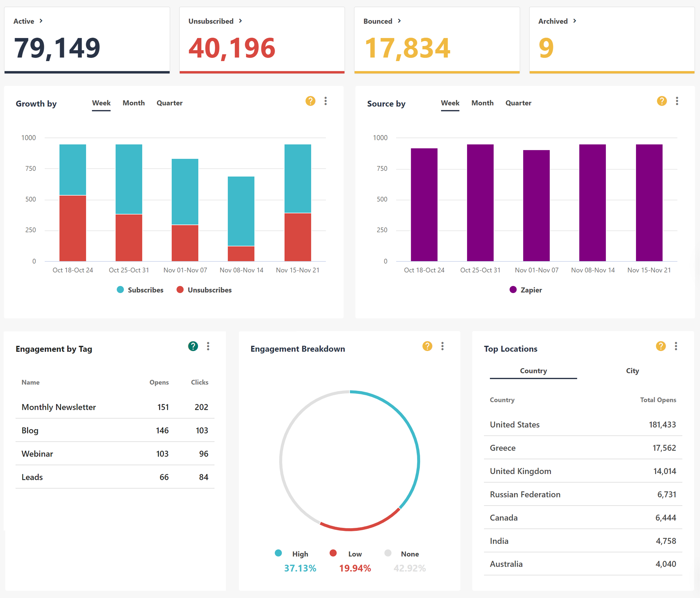Select the Russian Federation location row
Screen dimensions: 700x598
[583, 494]
